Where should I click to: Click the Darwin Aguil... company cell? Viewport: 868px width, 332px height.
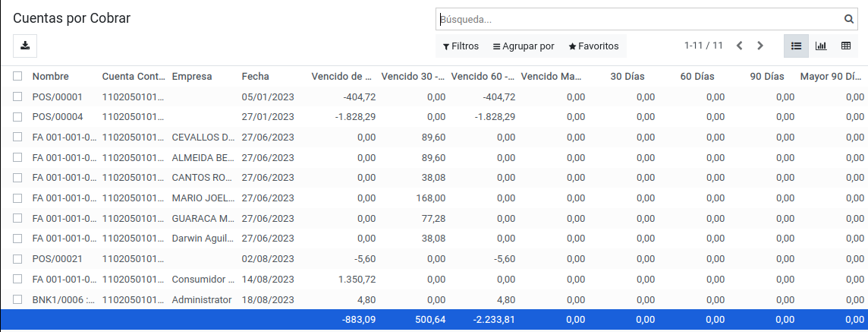(x=203, y=239)
